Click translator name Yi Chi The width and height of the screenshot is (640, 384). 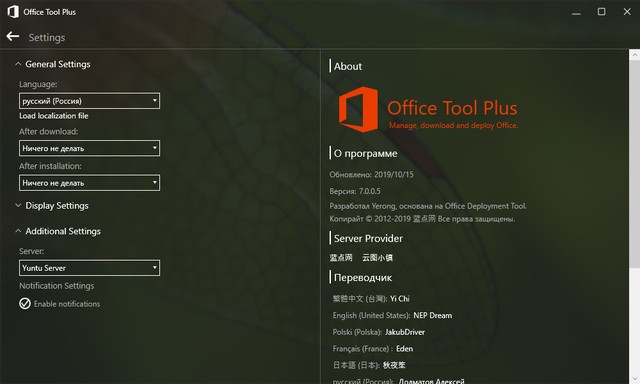400,299
